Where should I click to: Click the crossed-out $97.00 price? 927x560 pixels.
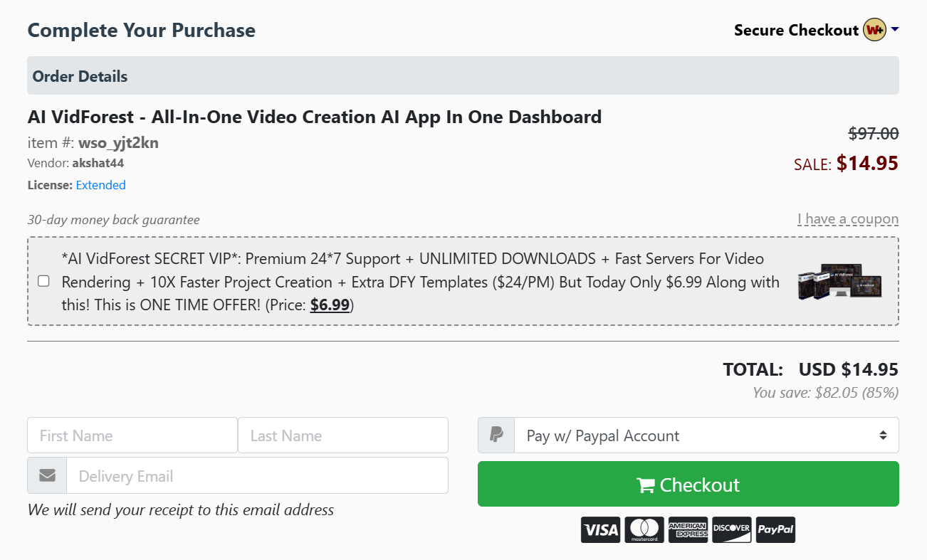[x=874, y=133]
